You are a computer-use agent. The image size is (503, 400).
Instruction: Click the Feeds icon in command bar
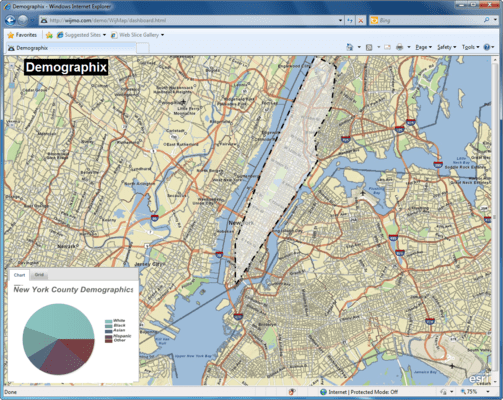click(x=369, y=47)
